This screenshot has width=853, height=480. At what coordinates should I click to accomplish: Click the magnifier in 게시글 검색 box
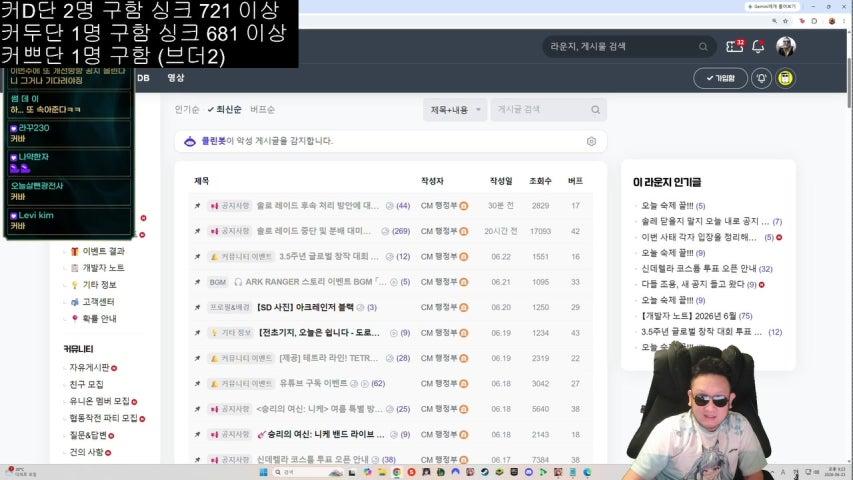click(x=595, y=110)
